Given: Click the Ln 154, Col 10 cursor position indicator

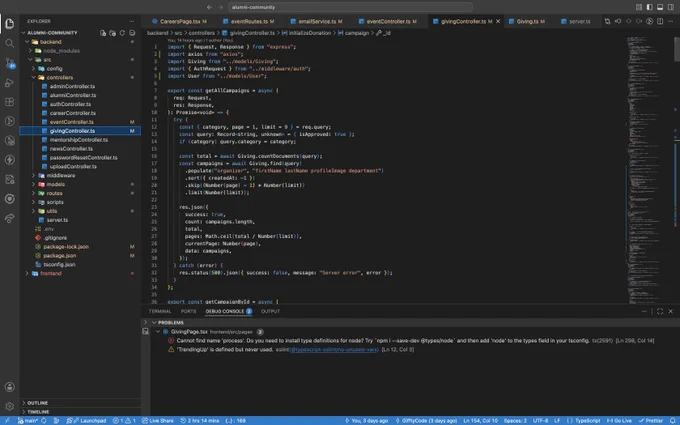Looking at the screenshot, I should coord(481,421).
